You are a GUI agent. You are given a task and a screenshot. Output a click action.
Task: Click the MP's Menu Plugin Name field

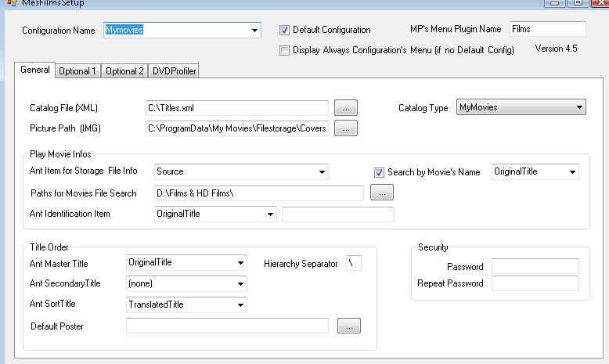547,29
